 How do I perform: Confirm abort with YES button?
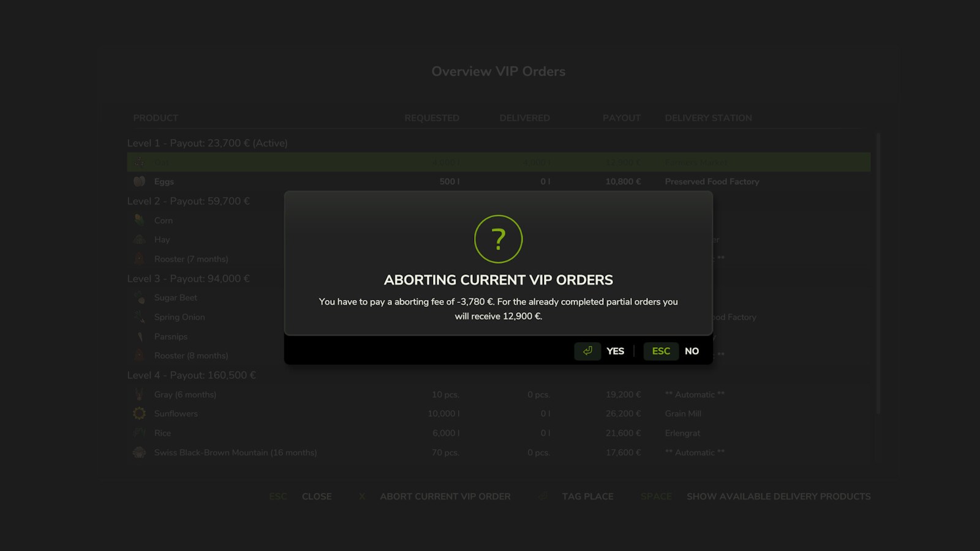(x=615, y=351)
